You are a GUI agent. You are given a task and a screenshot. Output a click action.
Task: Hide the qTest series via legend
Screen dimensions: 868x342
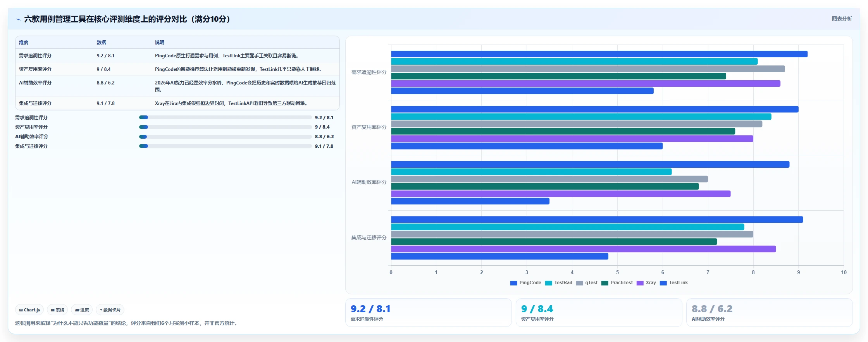579,283
